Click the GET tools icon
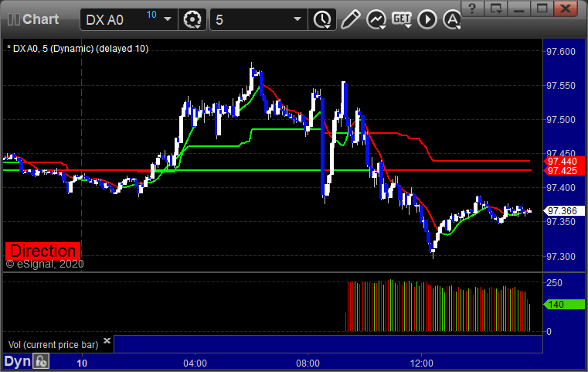The height and width of the screenshot is (372, 588). (x=402, y=19)
